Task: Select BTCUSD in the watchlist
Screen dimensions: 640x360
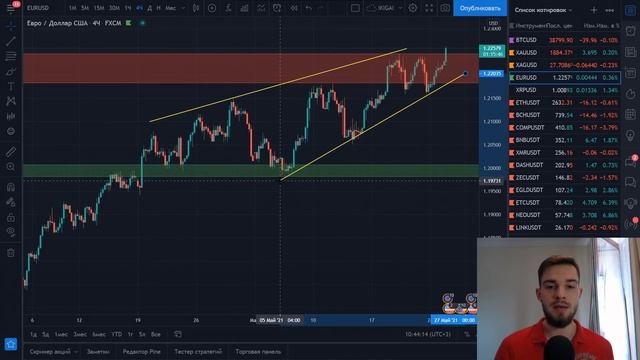Action: [565, 40]
